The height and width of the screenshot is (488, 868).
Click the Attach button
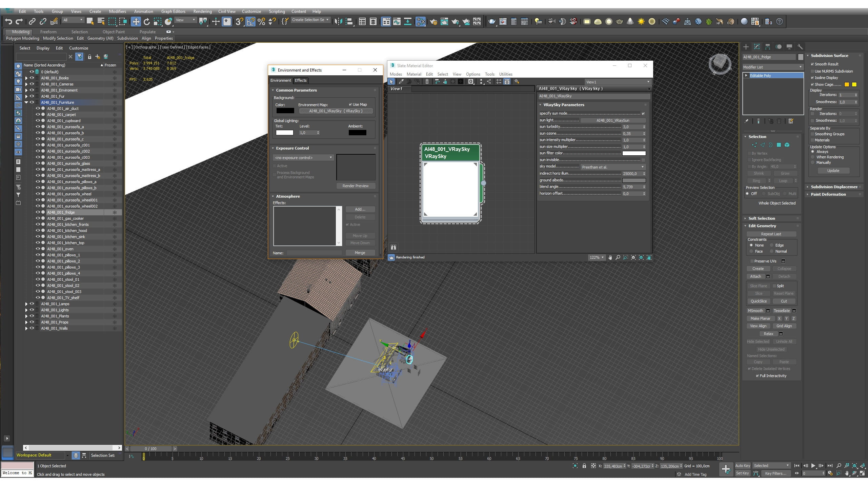(755, 276)
